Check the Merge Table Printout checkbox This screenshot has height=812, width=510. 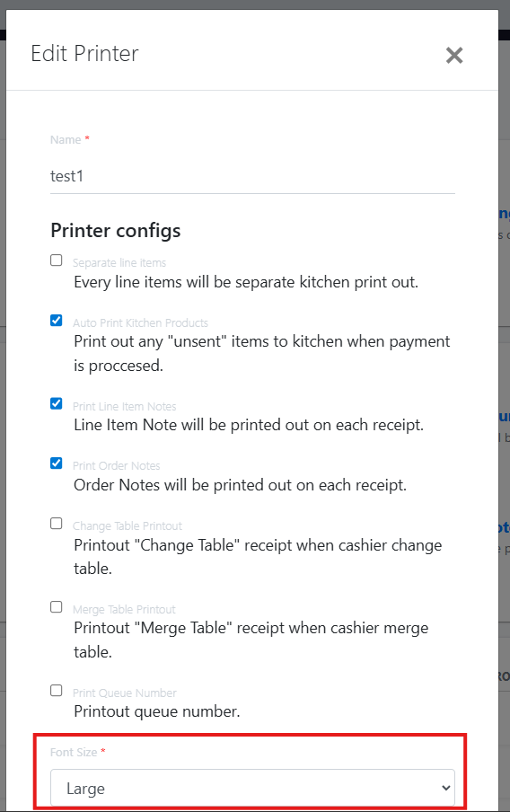[x=57, y=606]
